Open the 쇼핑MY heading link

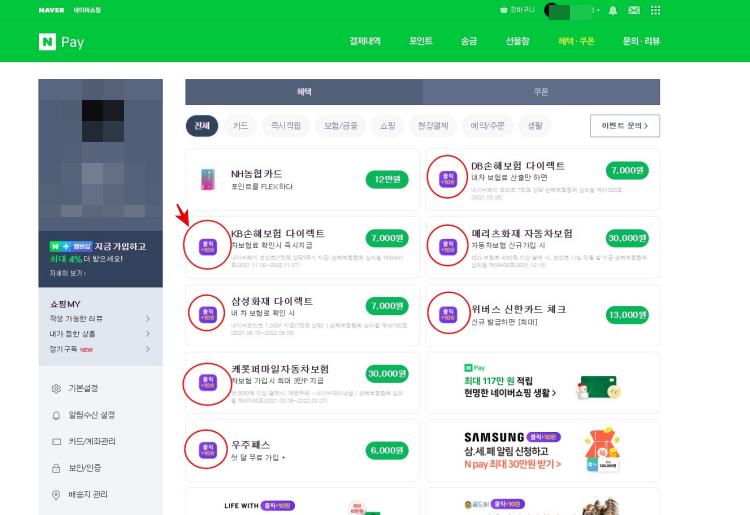tap(65, 304)
